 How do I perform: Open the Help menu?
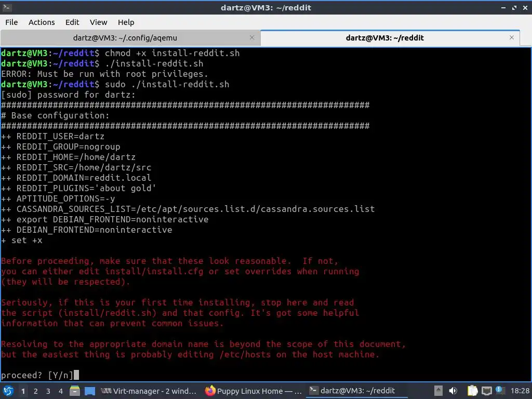[x=126, y=22]
